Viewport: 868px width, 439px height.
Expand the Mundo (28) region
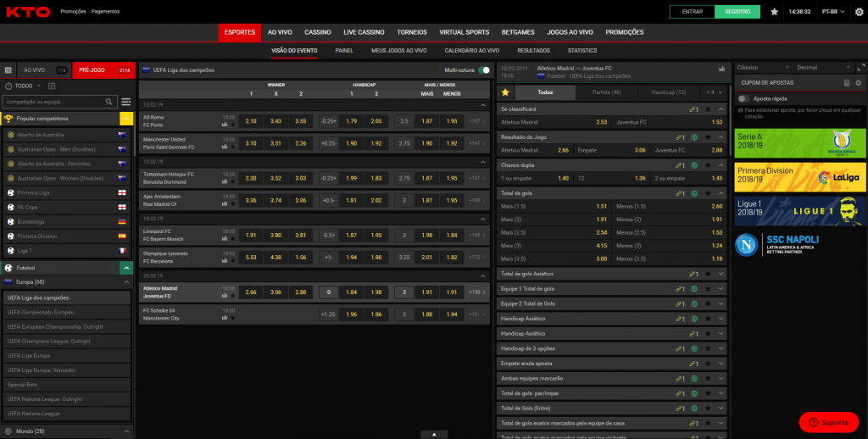point(126,431)
